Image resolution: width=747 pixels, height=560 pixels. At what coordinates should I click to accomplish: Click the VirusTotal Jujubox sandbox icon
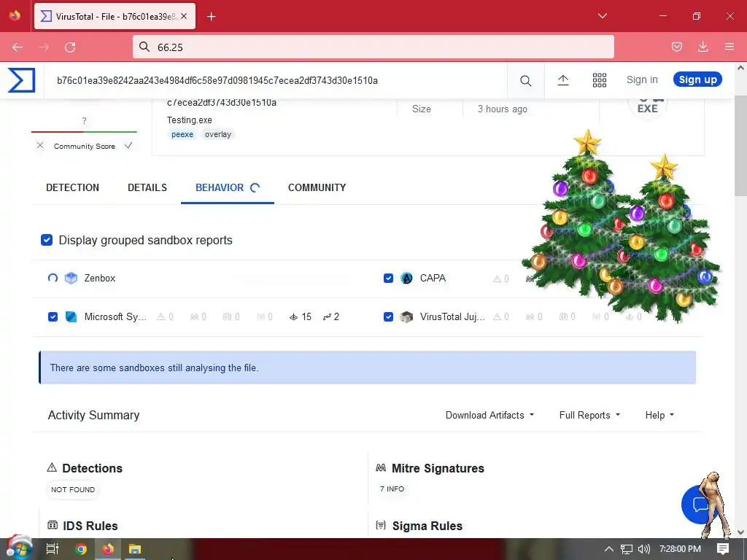[406, 316]
